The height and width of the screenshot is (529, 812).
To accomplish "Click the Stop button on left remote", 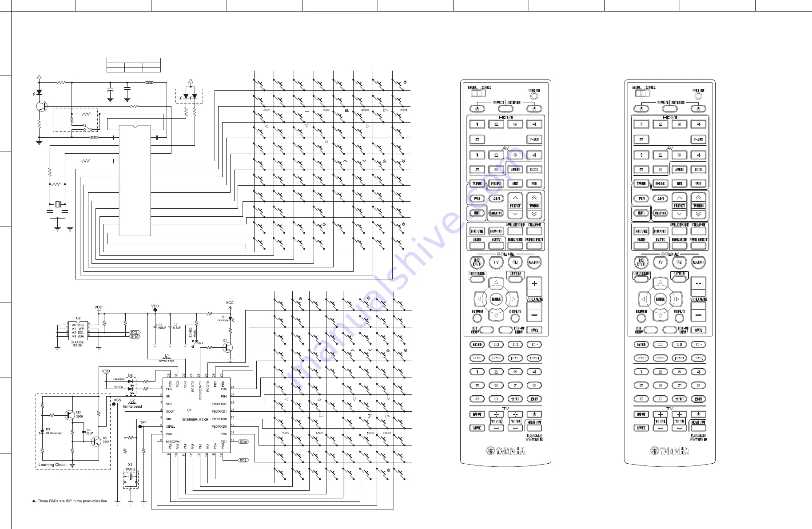I will pos(496,344).
